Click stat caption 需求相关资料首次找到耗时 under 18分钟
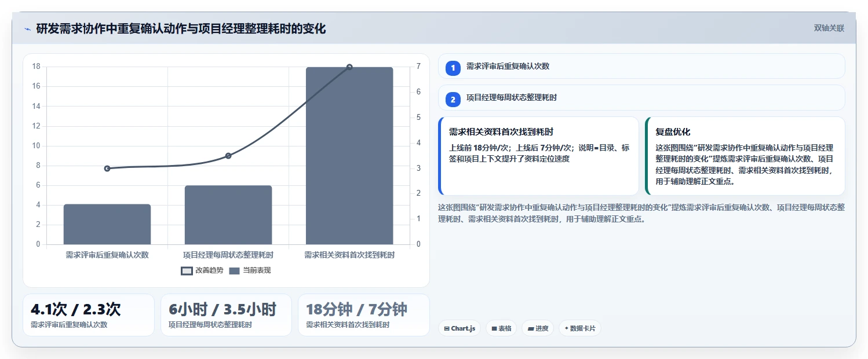 pos(348,325)
